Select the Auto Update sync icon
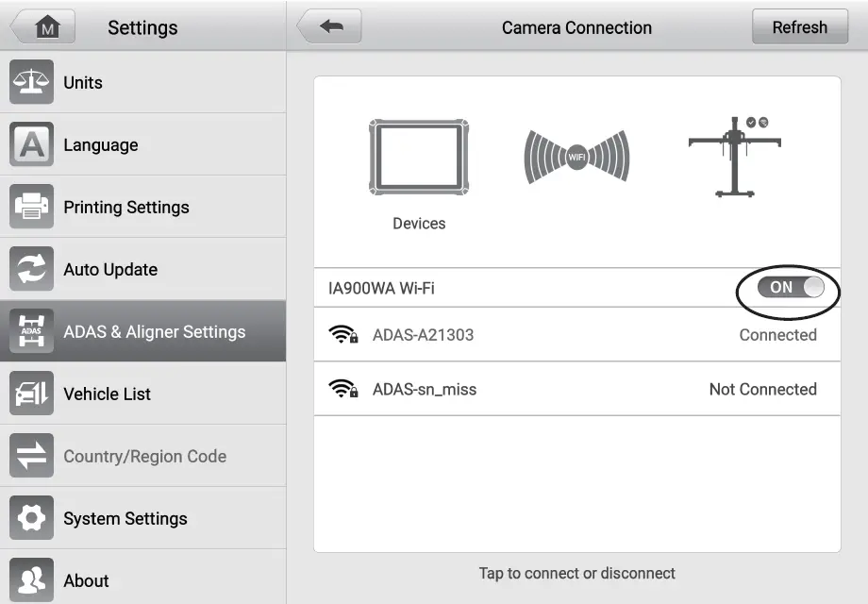868x604 pixels. (31, 269)
